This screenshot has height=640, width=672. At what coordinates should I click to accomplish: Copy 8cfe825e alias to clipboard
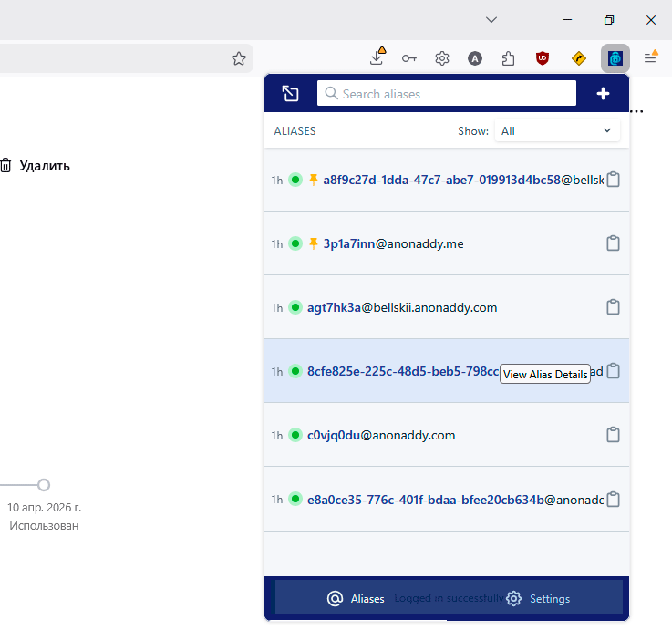pyautogui.click(x=614, y=371)
